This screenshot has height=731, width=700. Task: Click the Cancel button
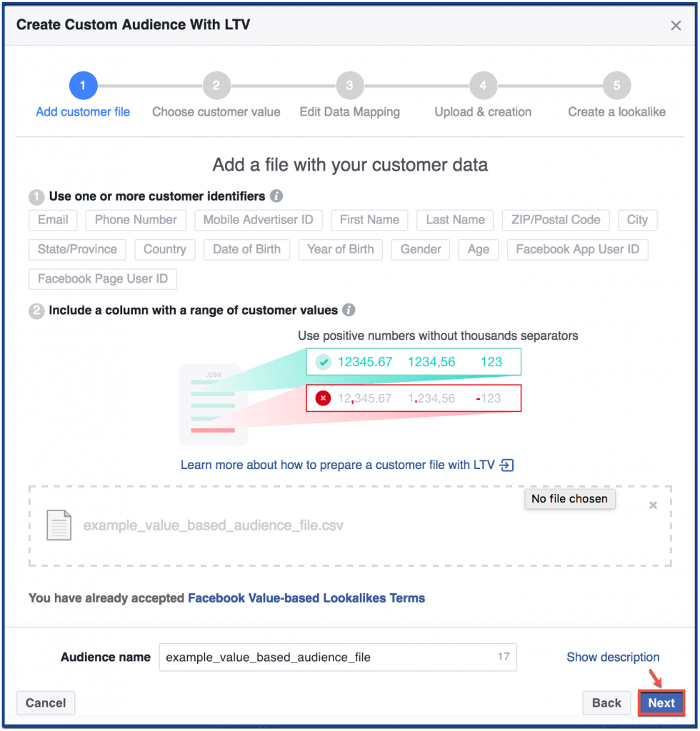(x=46, y=702)
